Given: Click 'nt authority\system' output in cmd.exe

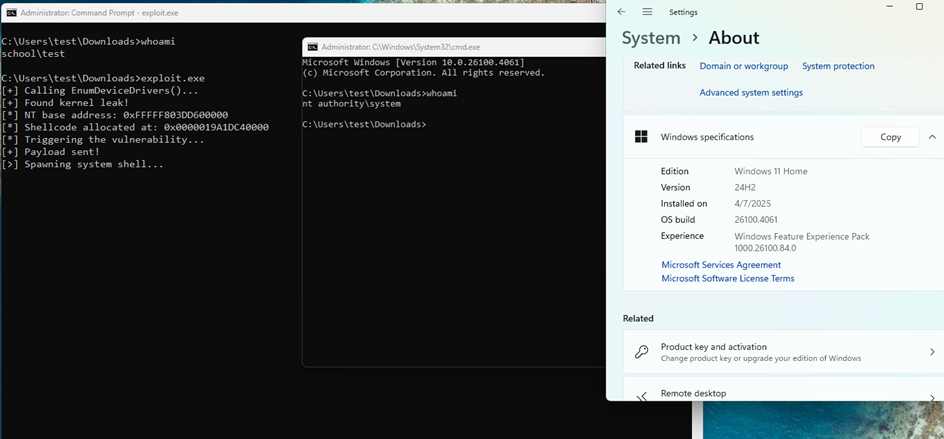Looking at the screenshot, I should coord(352,104).
